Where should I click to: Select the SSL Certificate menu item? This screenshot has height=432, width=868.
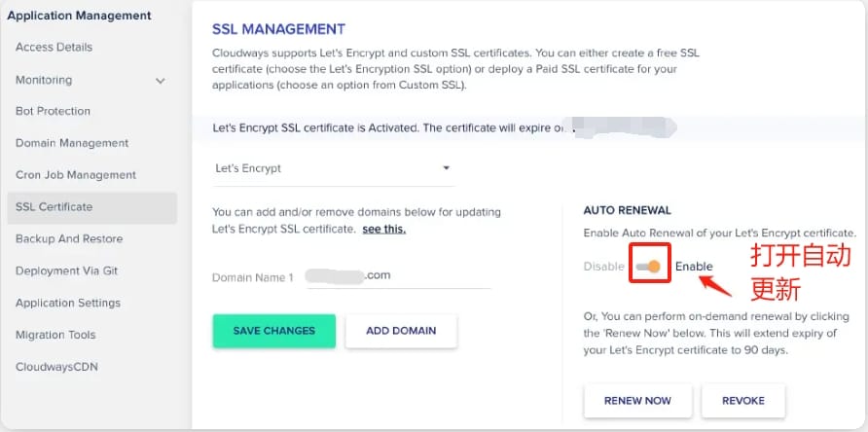click(92, 207)
